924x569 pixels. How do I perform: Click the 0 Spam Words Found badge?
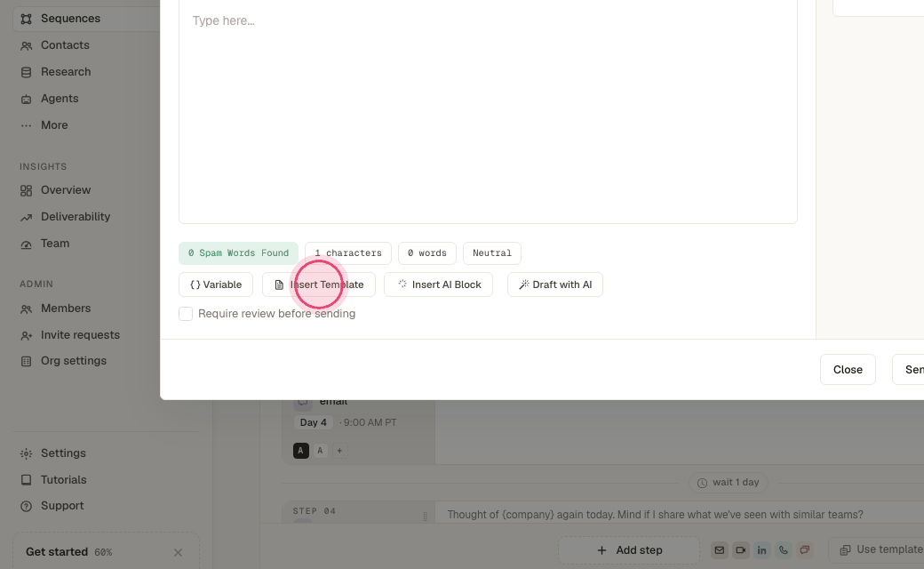[238, 253]
